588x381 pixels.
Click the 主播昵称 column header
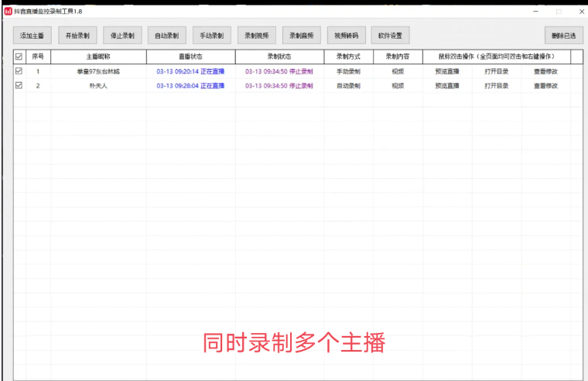98,57
